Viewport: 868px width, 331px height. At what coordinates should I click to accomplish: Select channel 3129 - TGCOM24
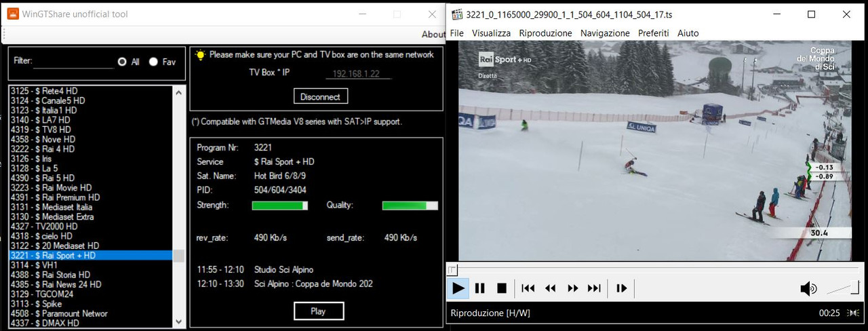[91, 294]
